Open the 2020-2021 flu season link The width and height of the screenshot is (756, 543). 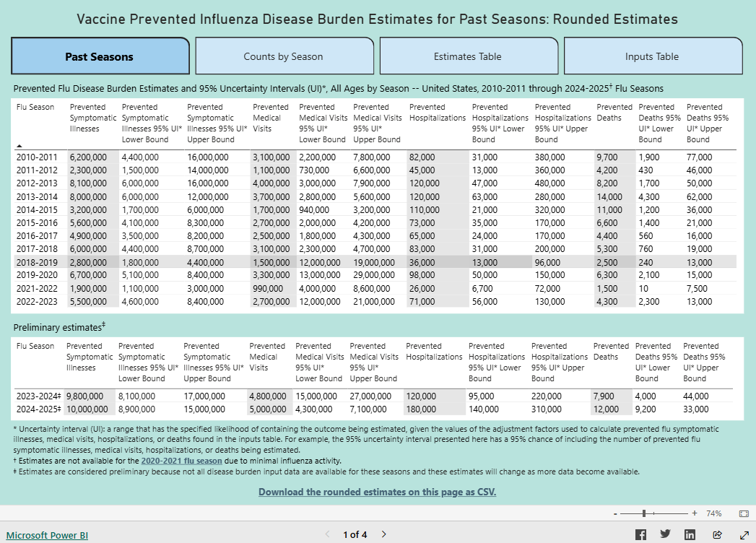point(181,460)
